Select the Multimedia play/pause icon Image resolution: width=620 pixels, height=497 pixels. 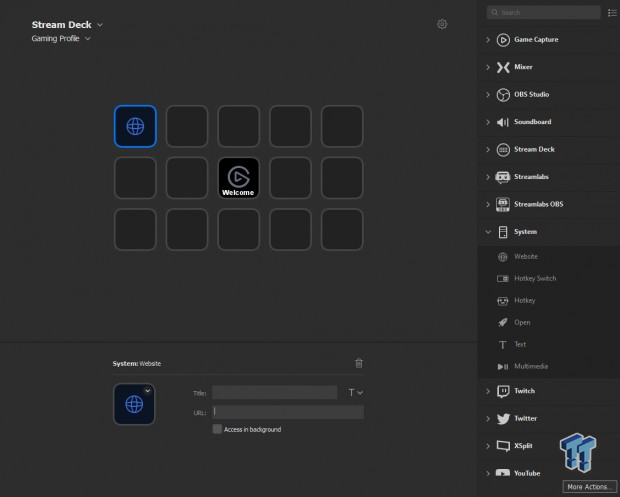[503, 367]
